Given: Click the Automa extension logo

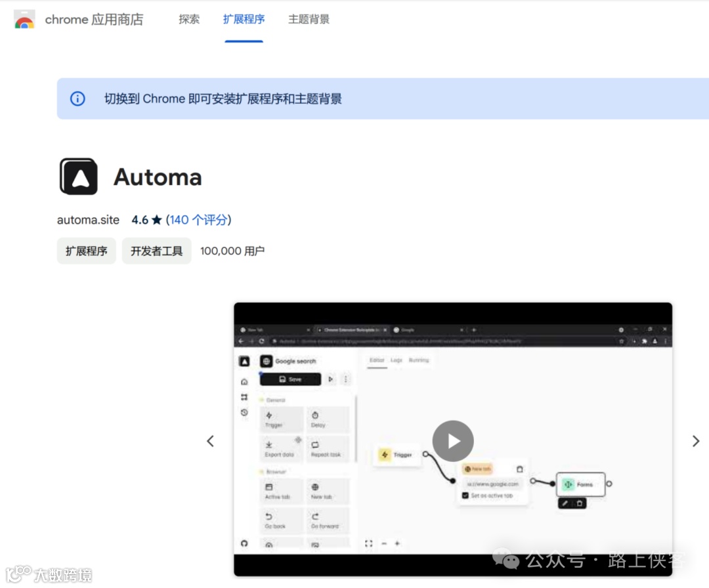Looking at the screenshot, I should click(x=79, y=177).
